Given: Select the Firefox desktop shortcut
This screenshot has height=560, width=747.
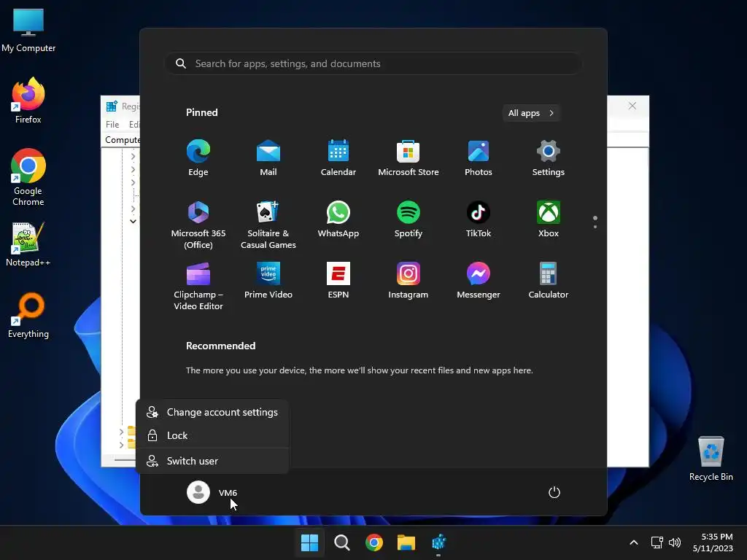Looking at the screenshot, I should click(x=28, y=101).
